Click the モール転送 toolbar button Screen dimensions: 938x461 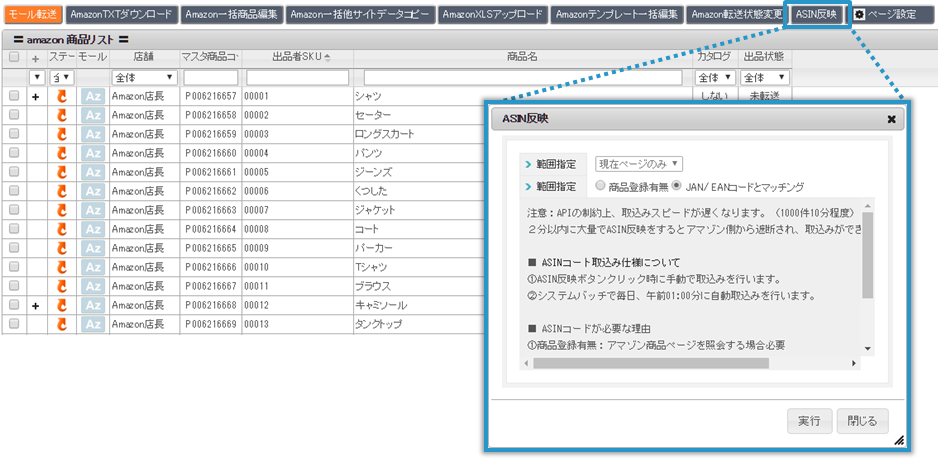(33, 14)
